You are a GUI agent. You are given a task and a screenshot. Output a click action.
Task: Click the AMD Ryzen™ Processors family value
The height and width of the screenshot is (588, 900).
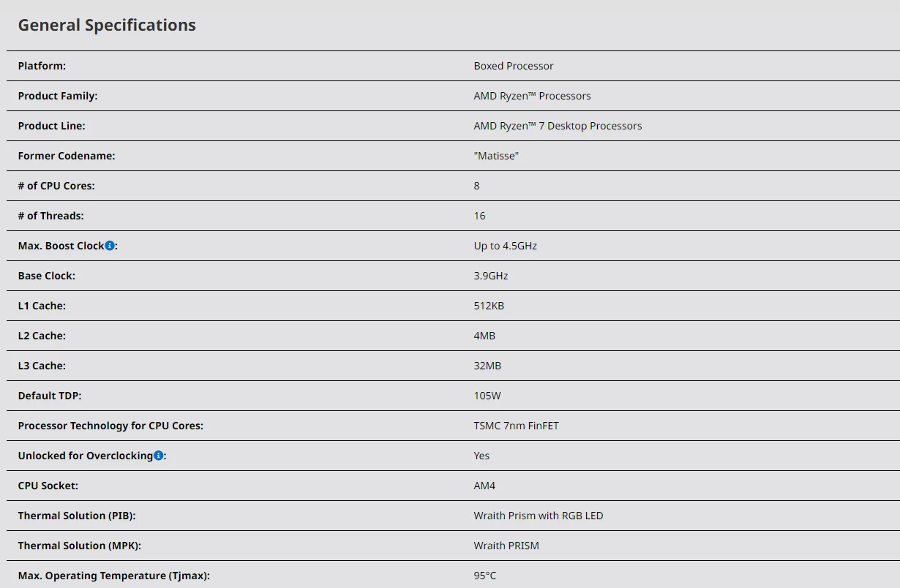(x=532, y=96)
